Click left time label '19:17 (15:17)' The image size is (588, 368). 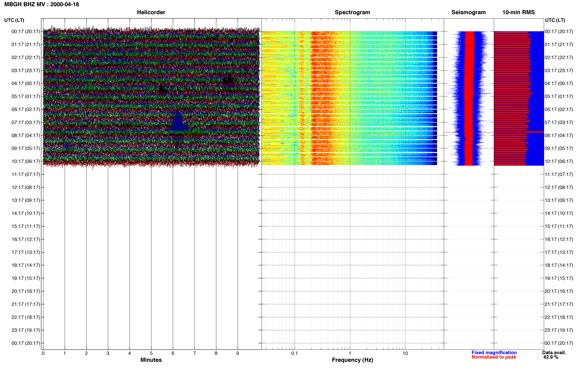point(26,278)
